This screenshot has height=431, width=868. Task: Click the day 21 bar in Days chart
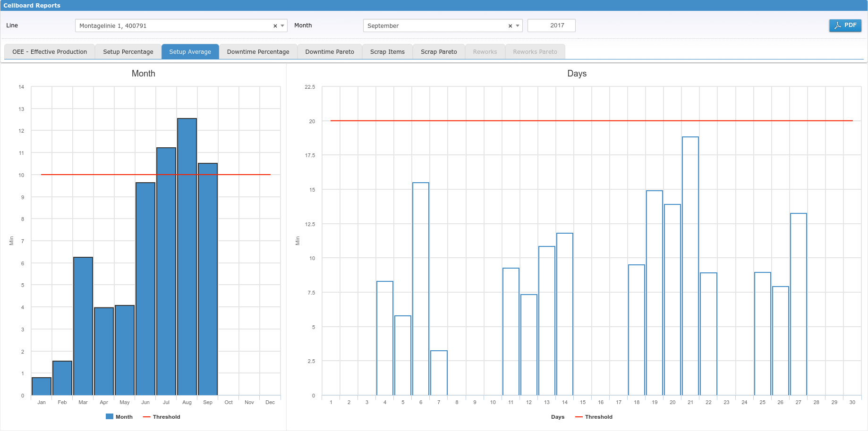690,266
